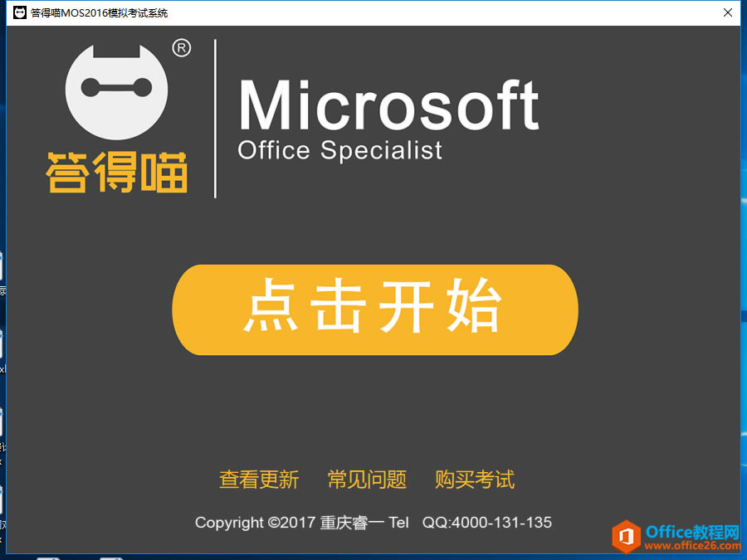Click the registered trademark ® symbol near the logo
The width and height of the screenshot is (747, 560).
[x=183, y=47]
